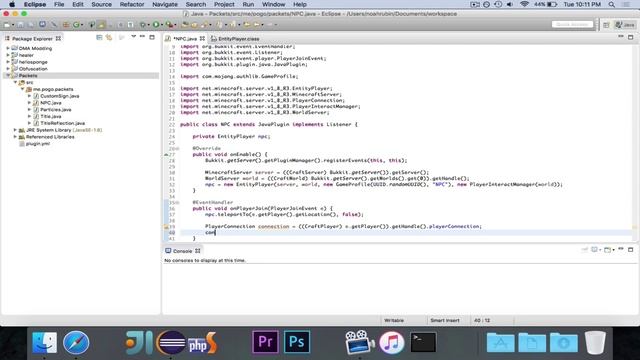Select the Console view tab
640x360 pixels.
click(182, 251)
